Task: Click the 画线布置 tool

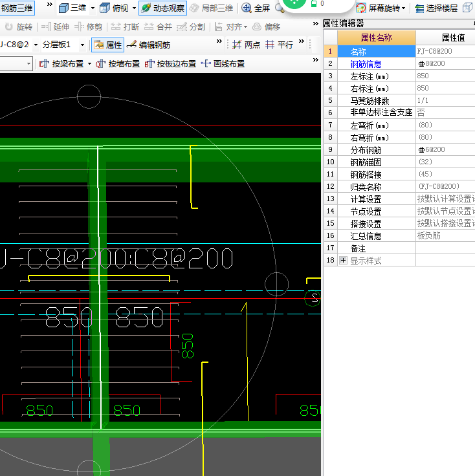Action: pos(223,64)
